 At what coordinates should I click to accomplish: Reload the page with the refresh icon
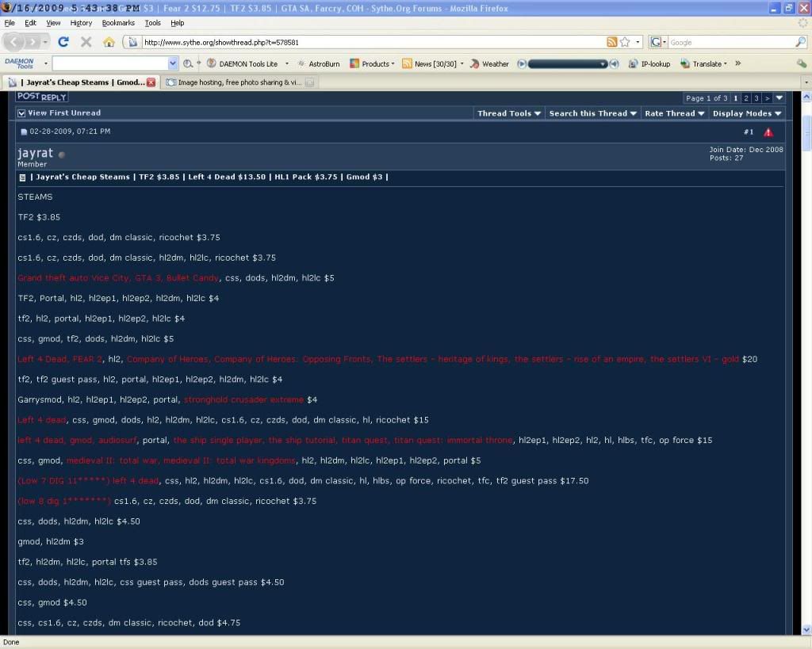point(63,42)
